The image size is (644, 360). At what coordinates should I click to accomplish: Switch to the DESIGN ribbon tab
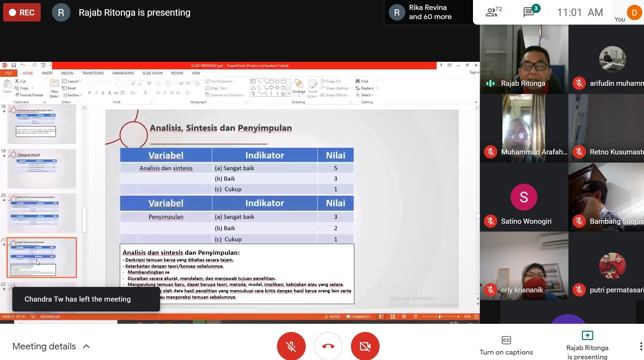point(67,73)
